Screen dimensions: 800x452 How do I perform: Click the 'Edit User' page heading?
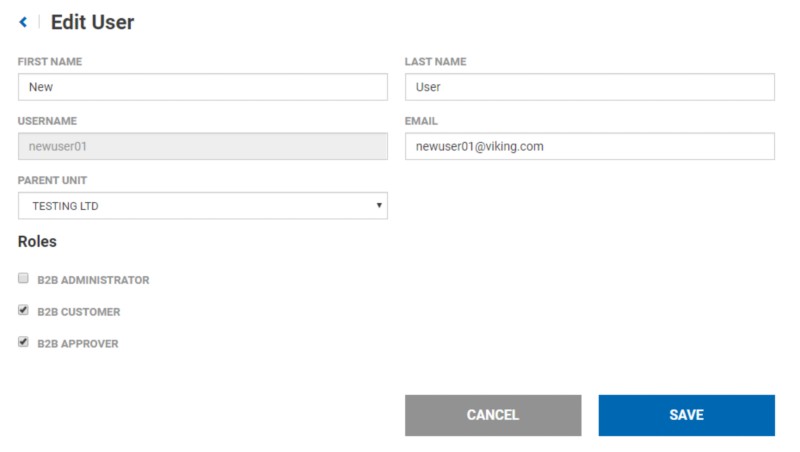point(92,22)
